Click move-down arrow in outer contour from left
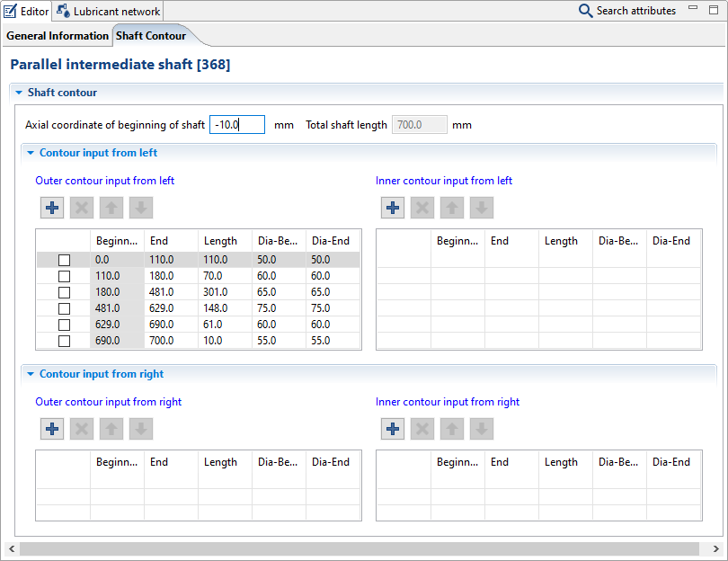 141,208
